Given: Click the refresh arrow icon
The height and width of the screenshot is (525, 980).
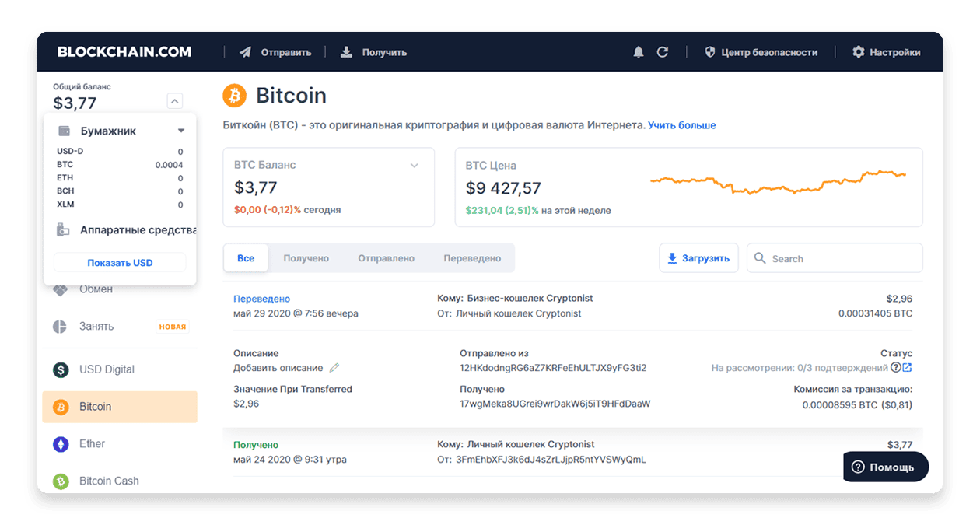Looking at the screenshot, I should (x=663, y=52).
